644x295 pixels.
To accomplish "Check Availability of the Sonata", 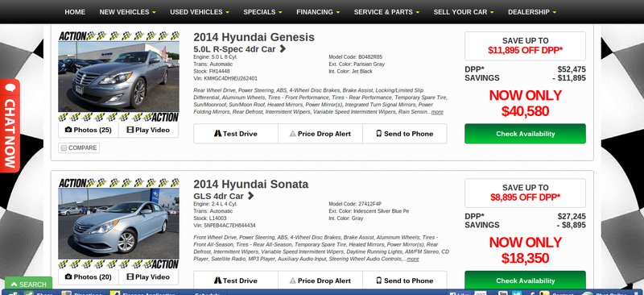I will [526, 280].
